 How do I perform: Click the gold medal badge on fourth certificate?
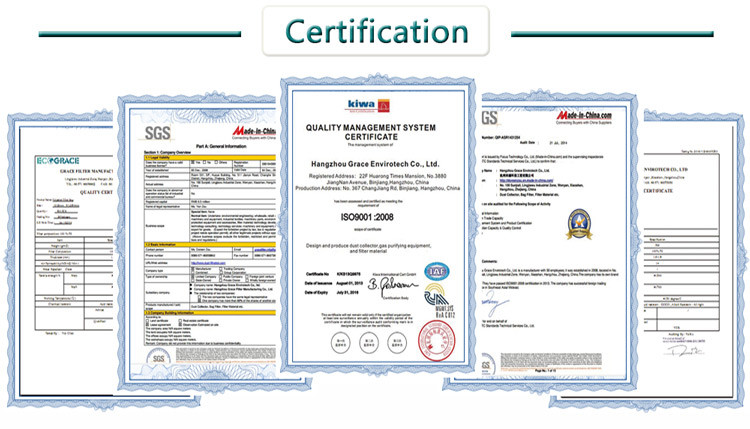pos(579,224)
